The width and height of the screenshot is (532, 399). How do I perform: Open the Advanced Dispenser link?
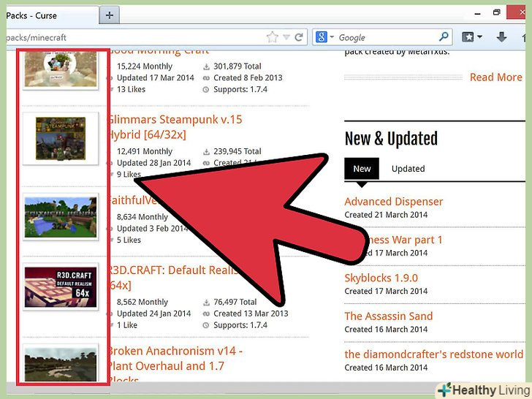[x=394, y=202]
